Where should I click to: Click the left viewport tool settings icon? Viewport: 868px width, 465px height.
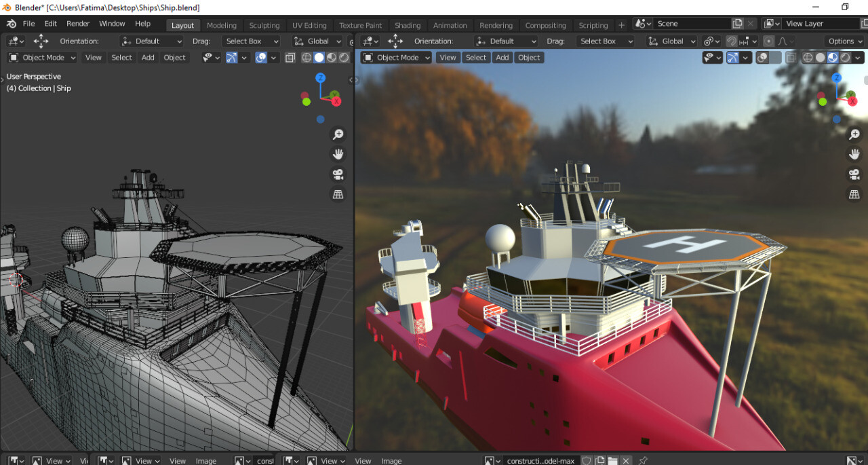[x=16, y=41]
